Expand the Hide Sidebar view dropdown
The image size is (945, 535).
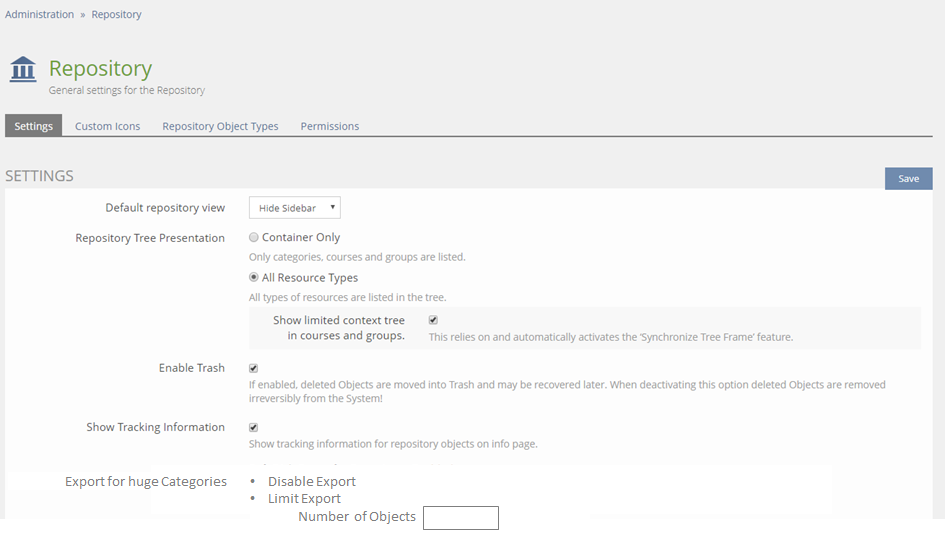tap(294, 208)
